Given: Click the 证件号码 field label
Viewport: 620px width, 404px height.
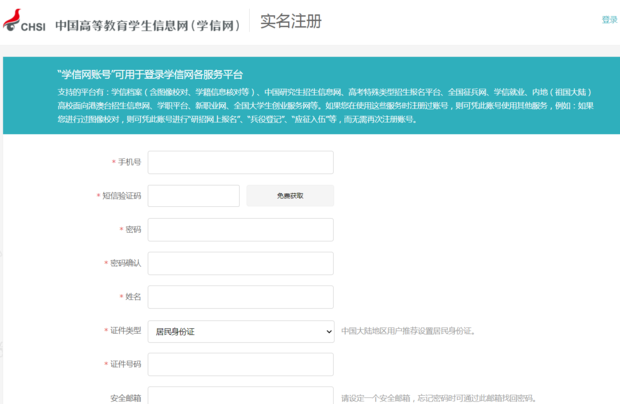Looking at the screenshot, I should pos(125,364).
